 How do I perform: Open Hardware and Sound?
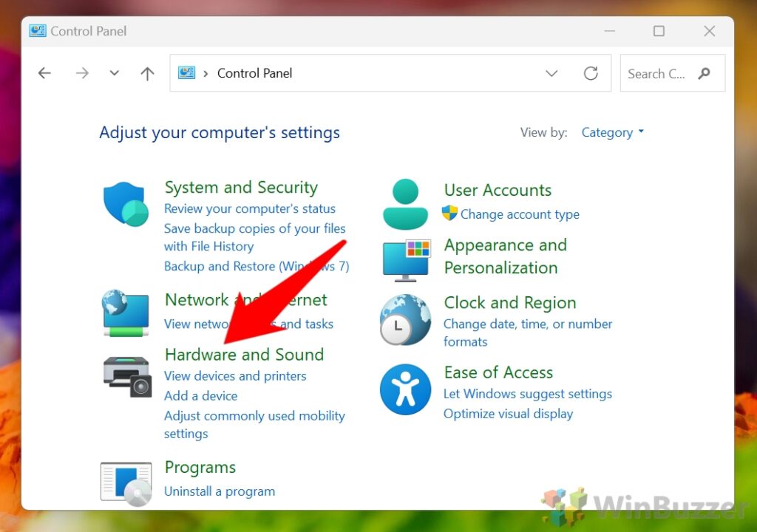click(244, 355)
